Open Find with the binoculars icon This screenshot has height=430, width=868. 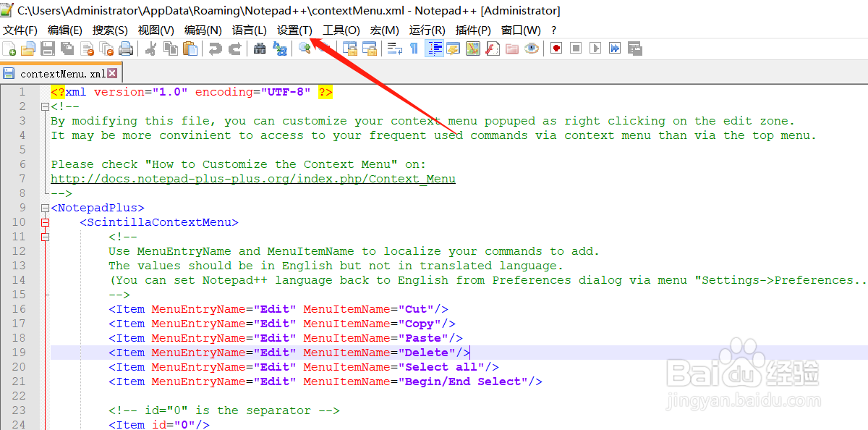click(260, 49)
